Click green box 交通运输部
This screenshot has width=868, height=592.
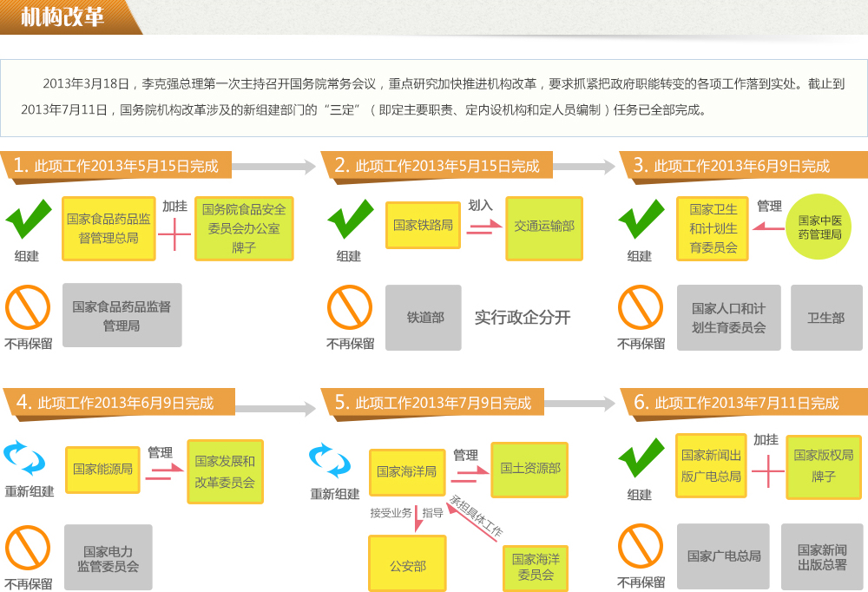click(544, 228)
